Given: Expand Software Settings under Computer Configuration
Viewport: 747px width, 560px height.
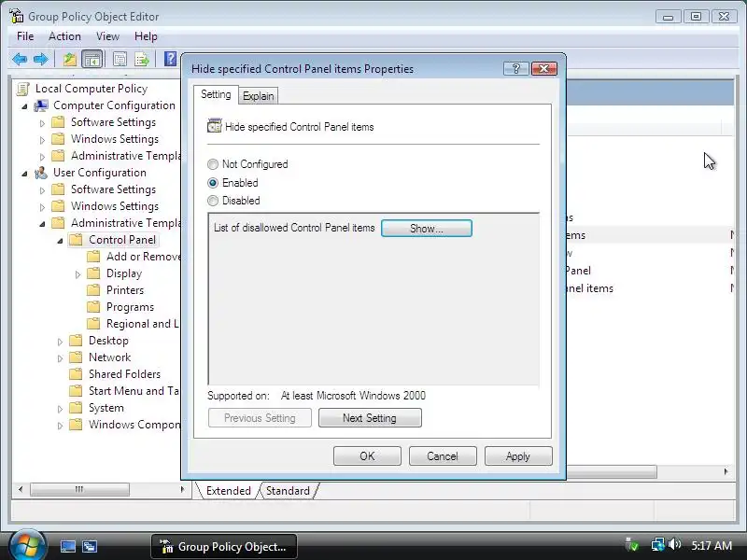Looking at the screenshot, I should [42, 123].
